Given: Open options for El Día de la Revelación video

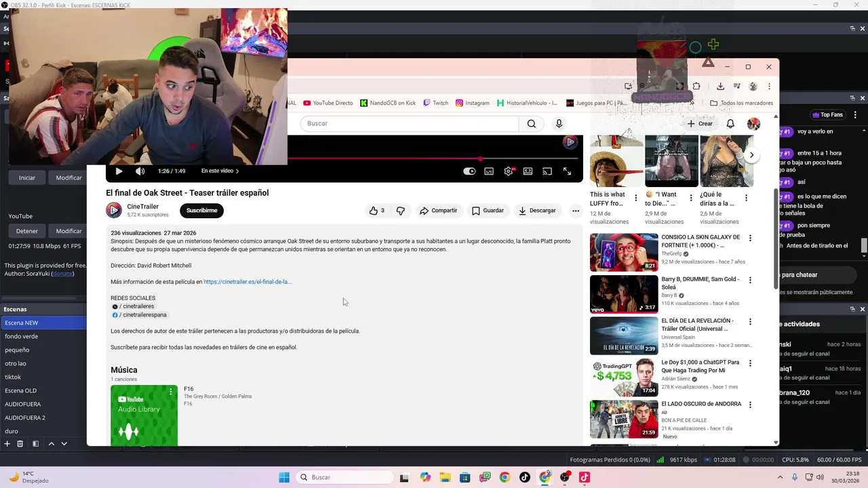Looking at the screenshot, I should tap(750, 321).
